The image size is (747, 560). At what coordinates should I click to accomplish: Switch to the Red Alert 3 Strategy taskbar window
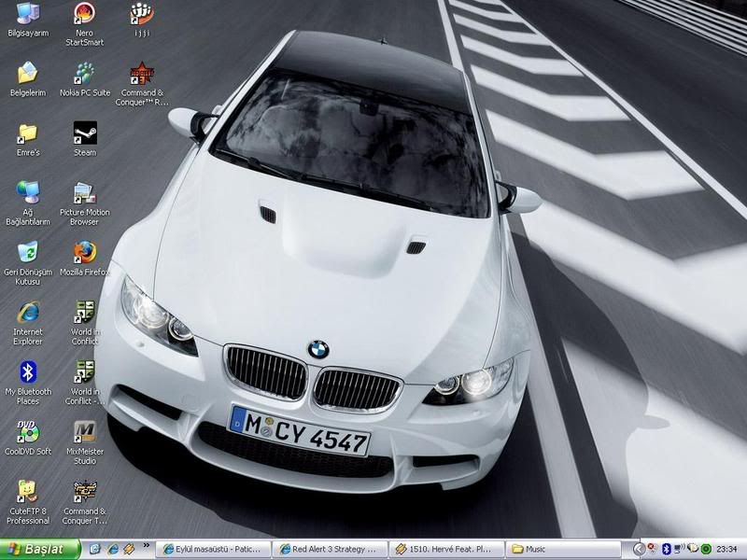pyautogui.click(x=331, y=549)
